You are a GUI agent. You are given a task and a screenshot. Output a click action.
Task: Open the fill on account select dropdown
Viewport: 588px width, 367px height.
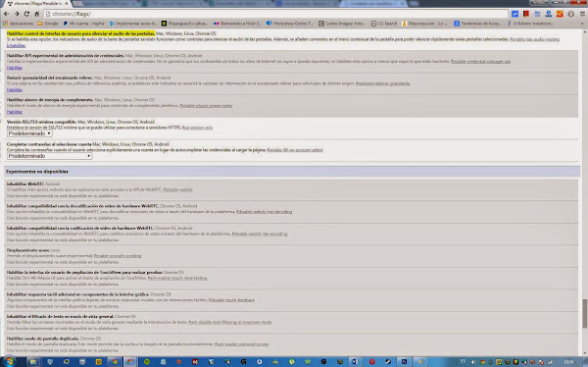pos(50,156)
